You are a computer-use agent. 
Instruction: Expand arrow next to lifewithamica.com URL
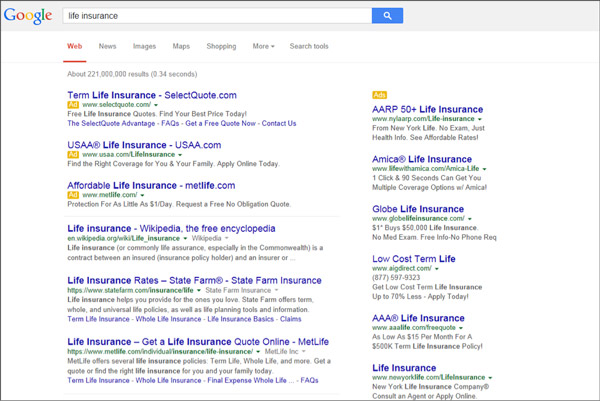484,169
